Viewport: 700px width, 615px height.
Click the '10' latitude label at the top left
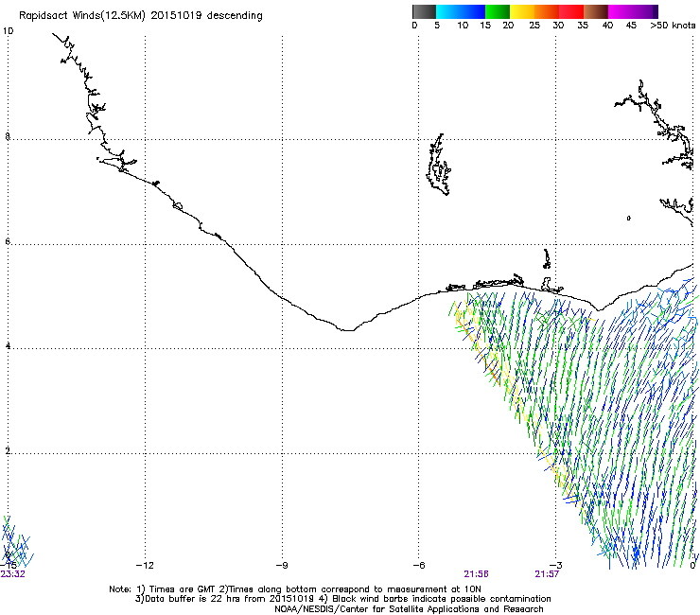[x=8, y=31]
